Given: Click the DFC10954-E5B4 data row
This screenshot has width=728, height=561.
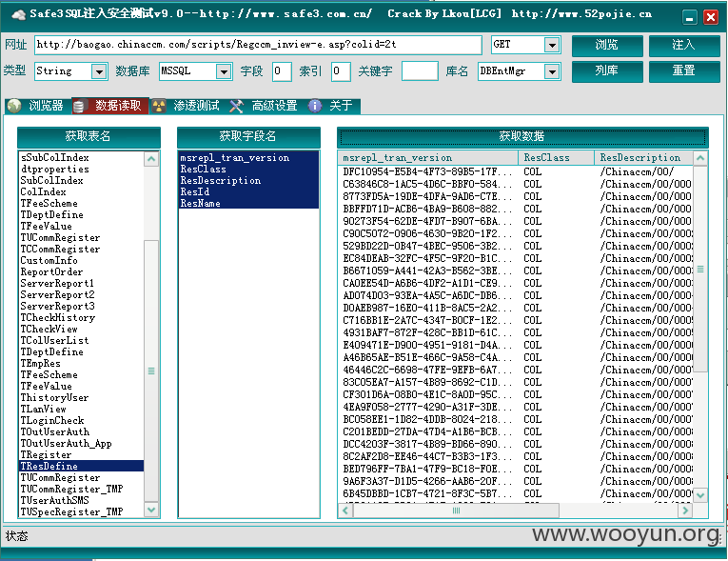Looking at the screenshot, I should [516, 171].
